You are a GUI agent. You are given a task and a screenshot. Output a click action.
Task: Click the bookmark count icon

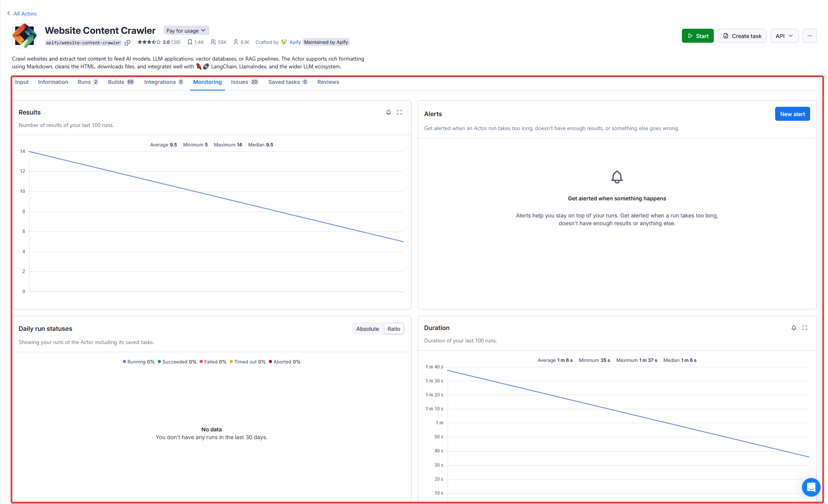tap(190, 42)
